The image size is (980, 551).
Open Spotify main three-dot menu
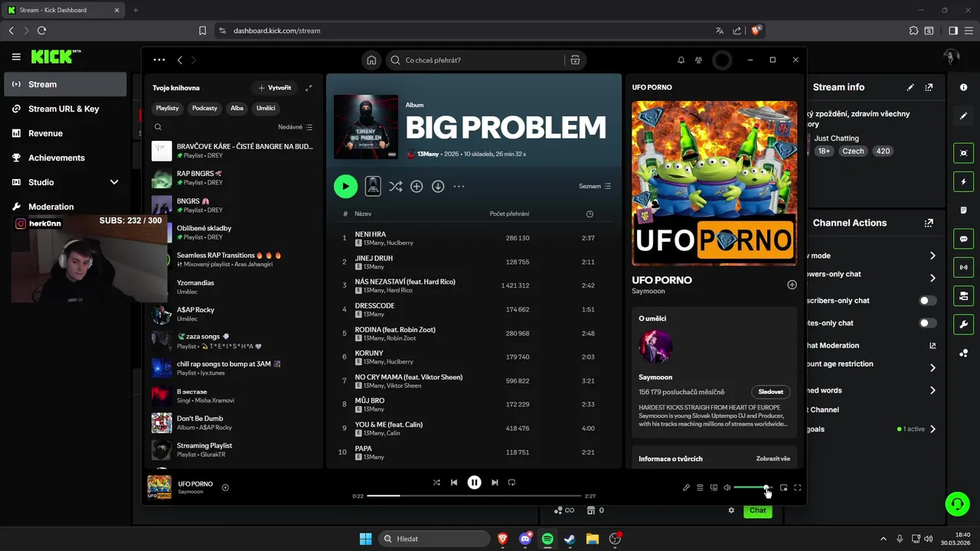pos(158,60)
